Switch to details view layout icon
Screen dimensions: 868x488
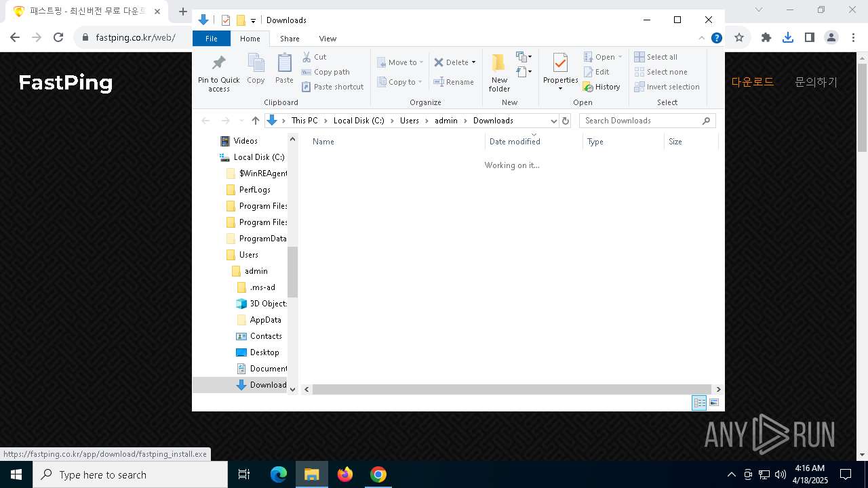tap(699, 403)
